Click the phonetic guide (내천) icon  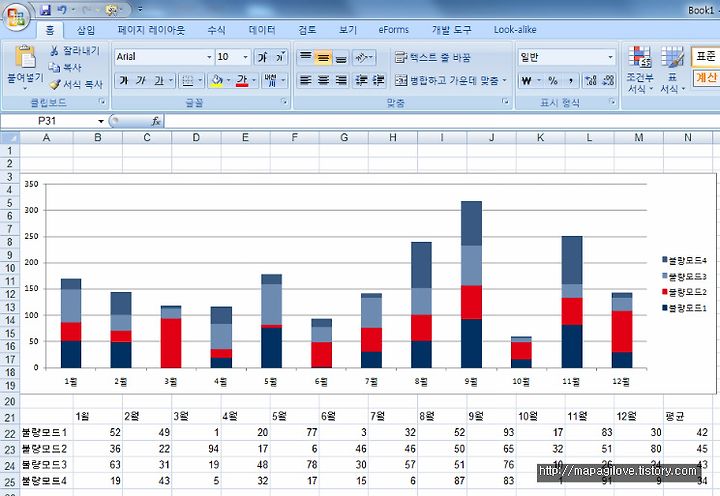pos(271,81)
